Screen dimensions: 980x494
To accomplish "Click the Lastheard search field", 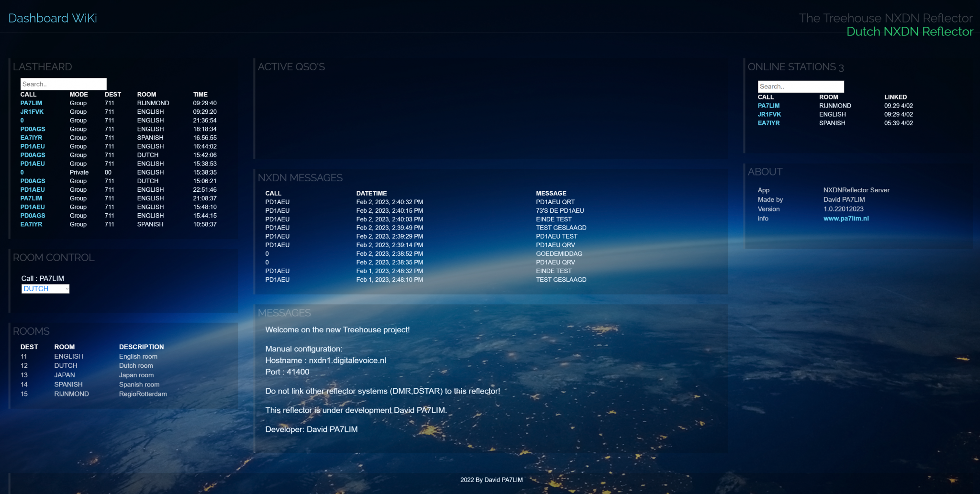I will point(63,84).
